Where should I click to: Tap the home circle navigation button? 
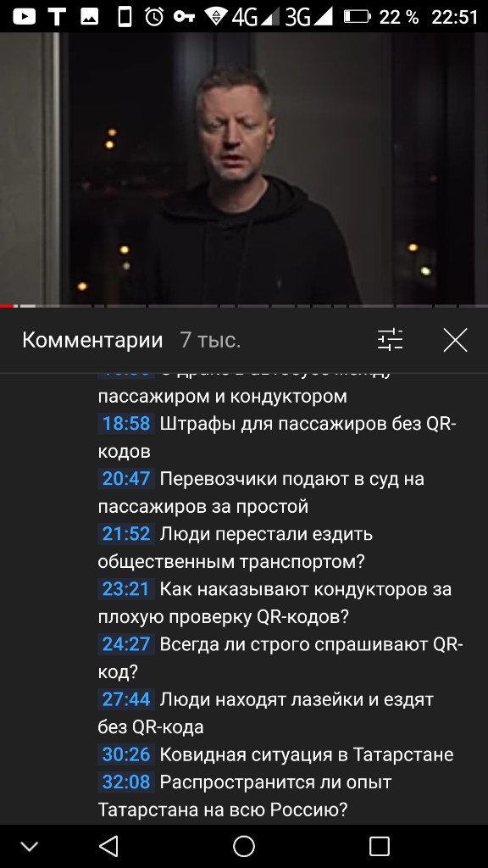pos(243,846)
